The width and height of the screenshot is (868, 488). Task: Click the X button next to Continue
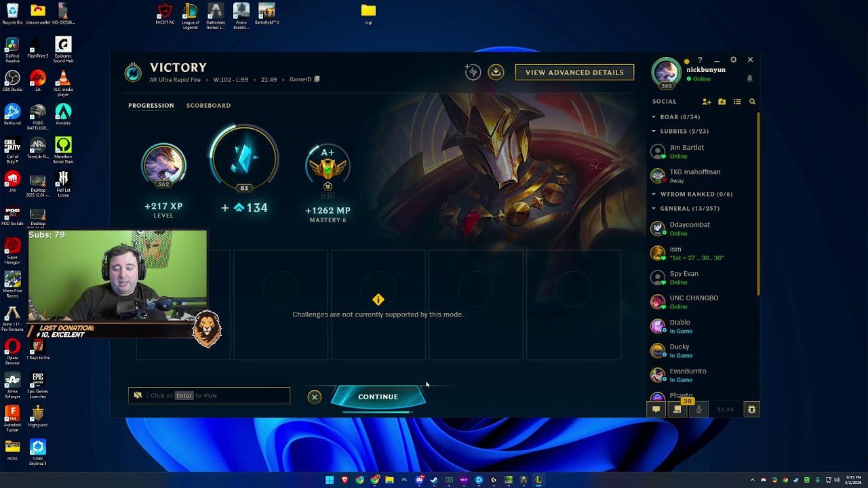pos(314,397)
